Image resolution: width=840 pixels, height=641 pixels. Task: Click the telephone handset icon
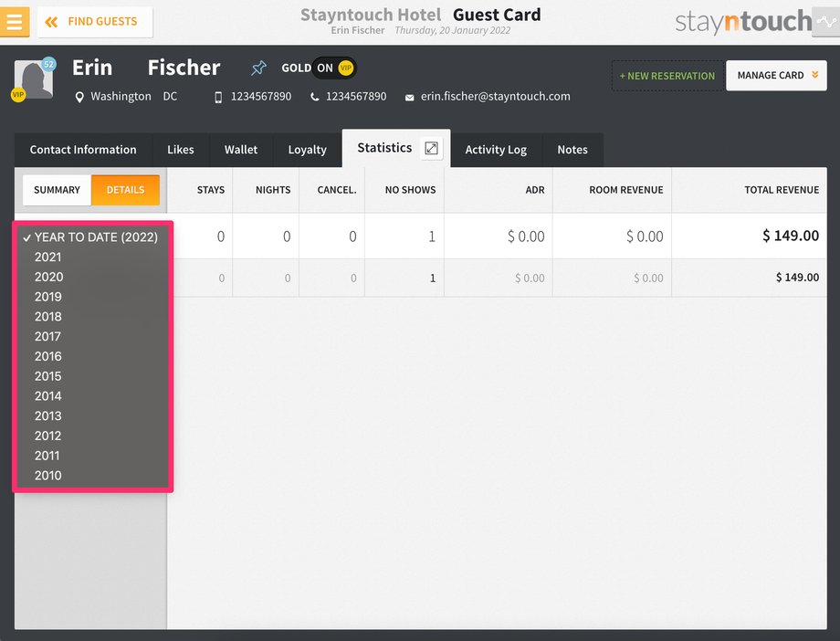314,97
